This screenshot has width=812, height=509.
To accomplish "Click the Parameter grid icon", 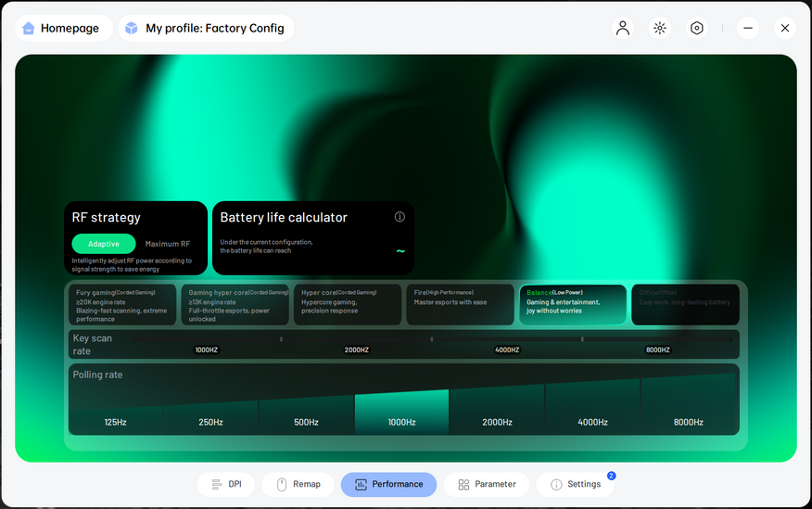I will 463,485.
